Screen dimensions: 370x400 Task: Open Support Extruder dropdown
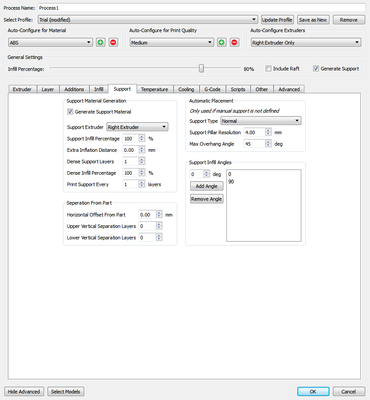tap(137, 127)
